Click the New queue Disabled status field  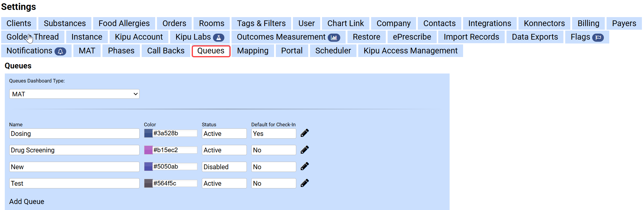tap(224, 167)
